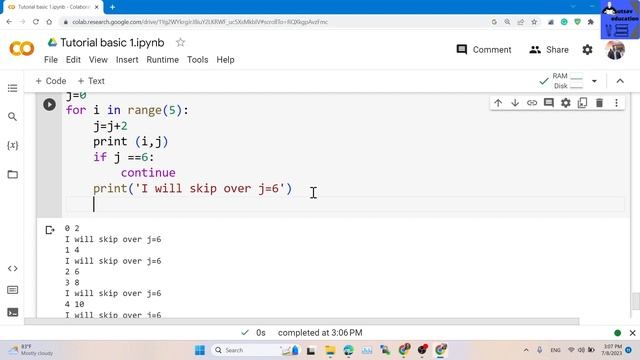Open Colab settings gear in header
640x360 pixels.
[x=587, y=50]
